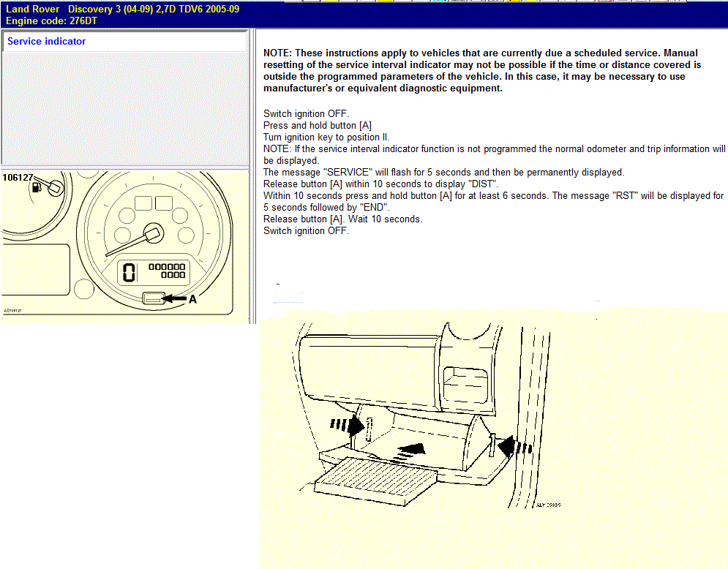Click the 'Switch ignition OFF.' first instruction line
The width and height of the screenshot is (728, 569).
[x=306, y=113]
